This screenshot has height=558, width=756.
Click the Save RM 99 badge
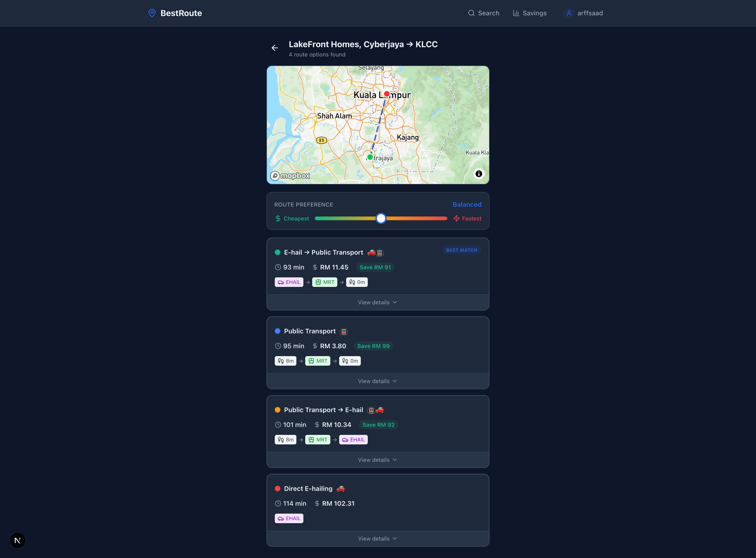373,346
